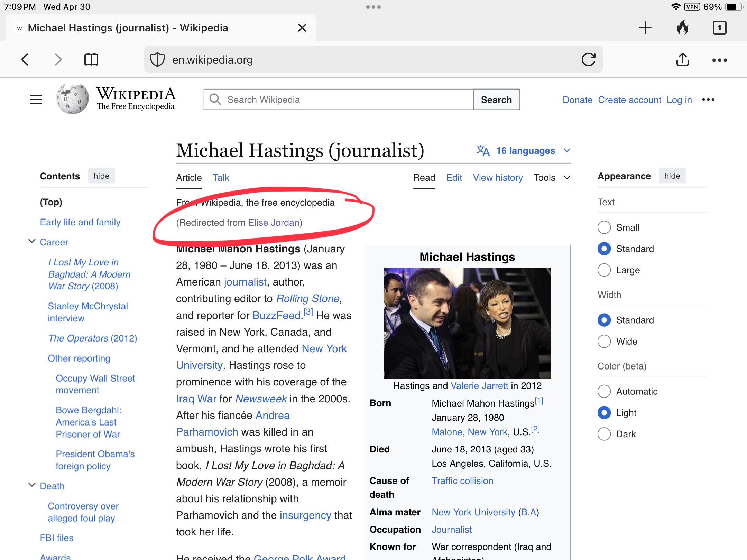Click the Donate link
The width and height of the screenshot is (747, 560).
click(x=578, y=100)
